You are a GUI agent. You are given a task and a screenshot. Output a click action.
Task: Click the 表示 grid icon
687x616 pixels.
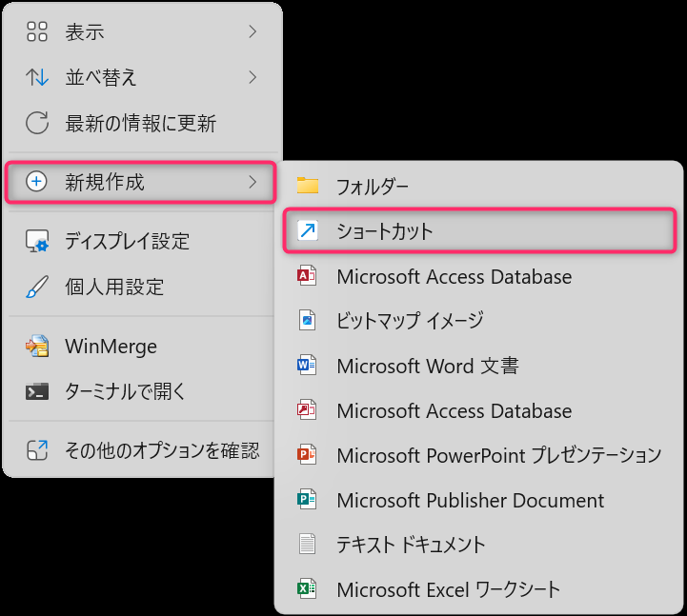tap(37, 31)
